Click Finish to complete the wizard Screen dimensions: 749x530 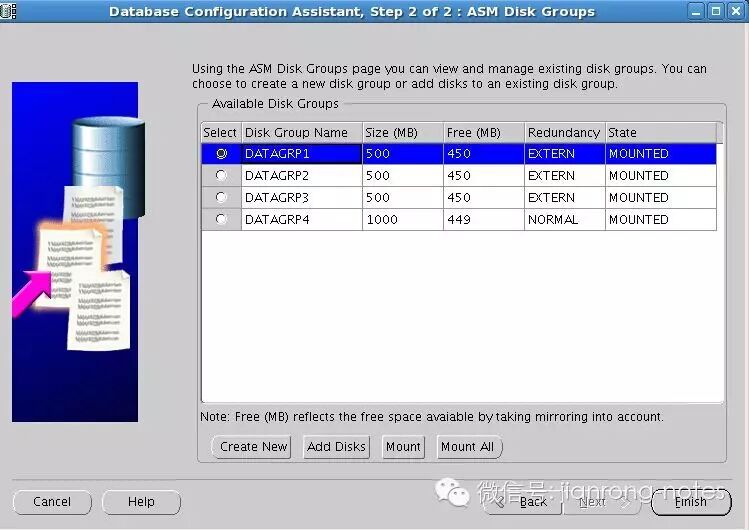click(x=691, y=502)
